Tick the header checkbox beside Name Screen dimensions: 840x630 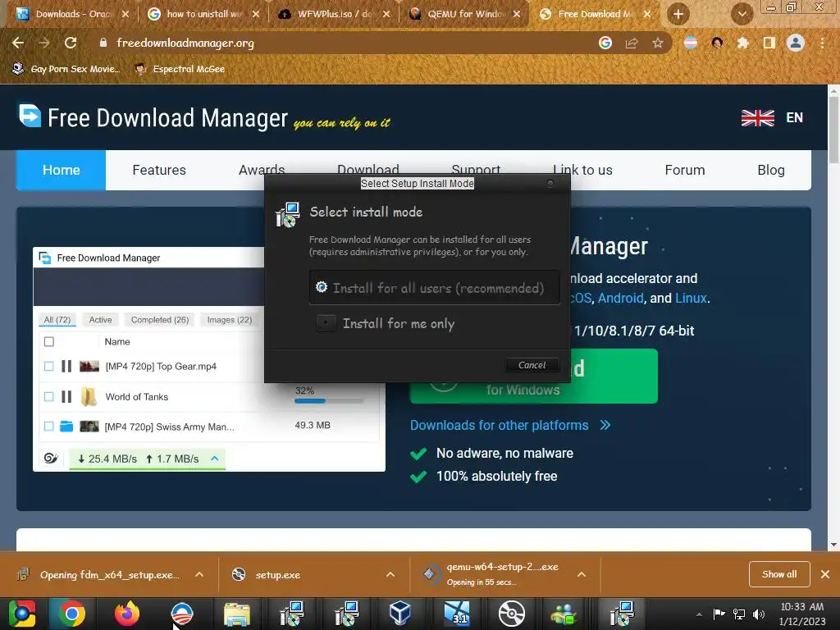(48, 342)
